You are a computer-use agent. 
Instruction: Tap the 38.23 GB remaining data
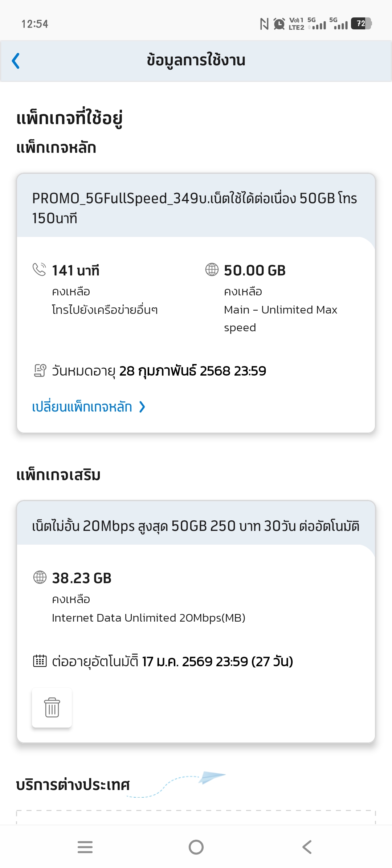(82, 578)
